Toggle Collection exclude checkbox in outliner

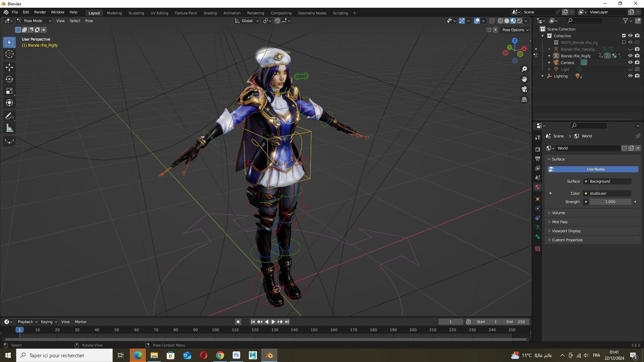pyautogui.click(x=624, y=36)
